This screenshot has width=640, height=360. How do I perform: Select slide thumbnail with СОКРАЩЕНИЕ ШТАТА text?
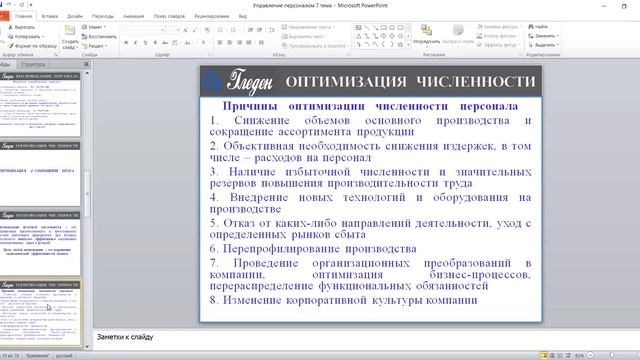click(40, 174)
